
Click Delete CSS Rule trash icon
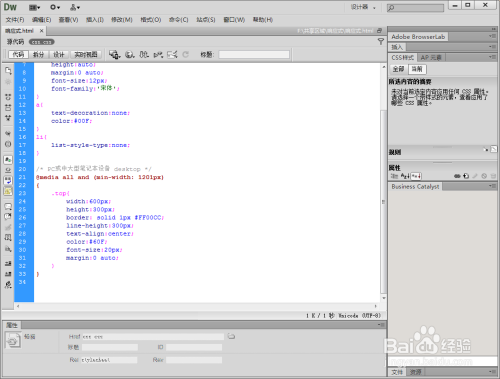pos(493,176)
